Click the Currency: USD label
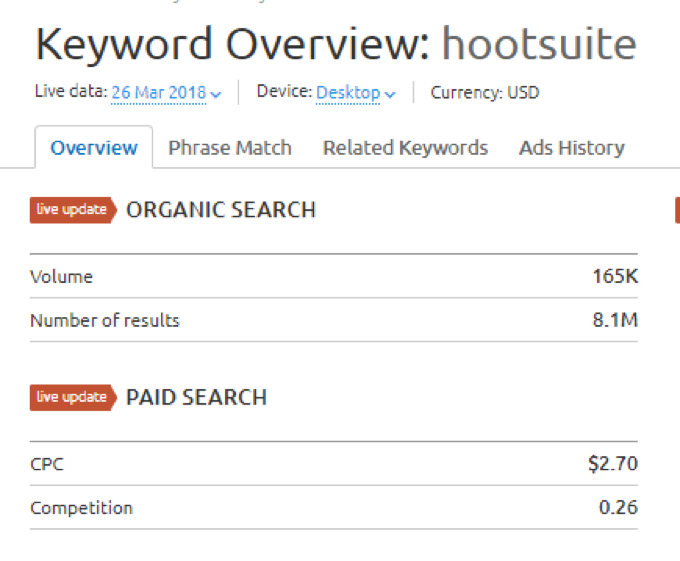Image resolution: width=680 pixels, height=561 pixels. pos(485,93)
